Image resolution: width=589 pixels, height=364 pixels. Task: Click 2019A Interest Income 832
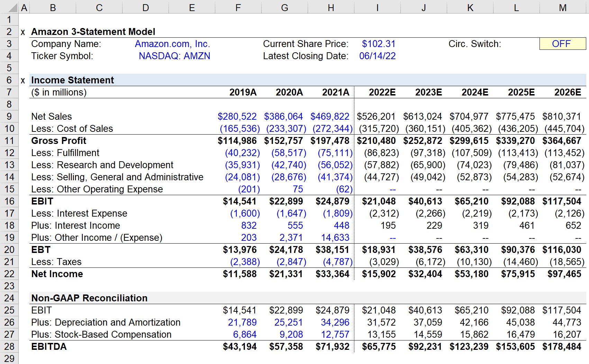[x=249, y=226]
